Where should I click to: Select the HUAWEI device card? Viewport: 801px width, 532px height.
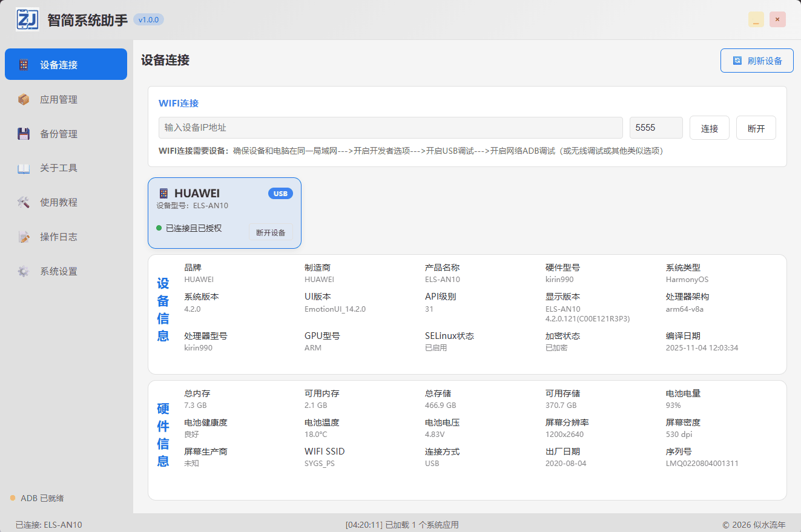225,213
